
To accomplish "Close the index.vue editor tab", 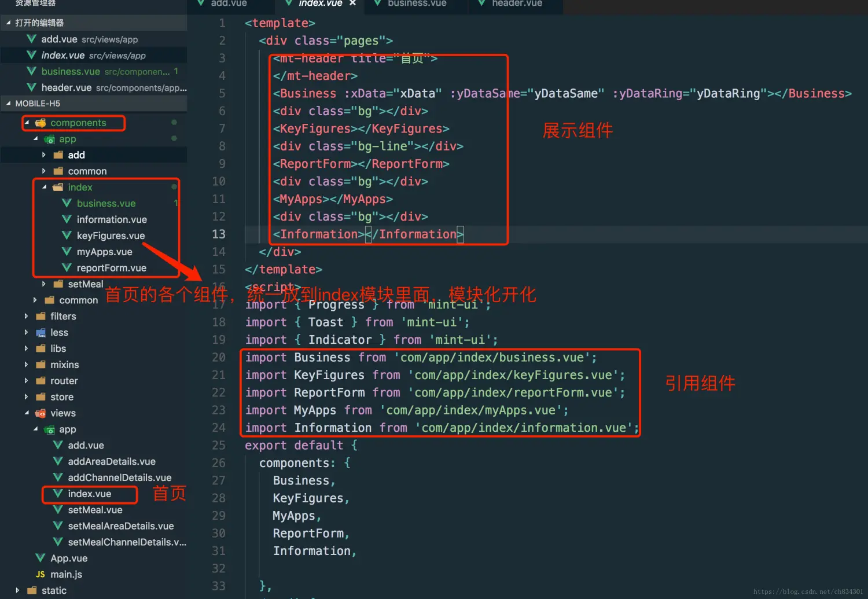I will point(352,3).
